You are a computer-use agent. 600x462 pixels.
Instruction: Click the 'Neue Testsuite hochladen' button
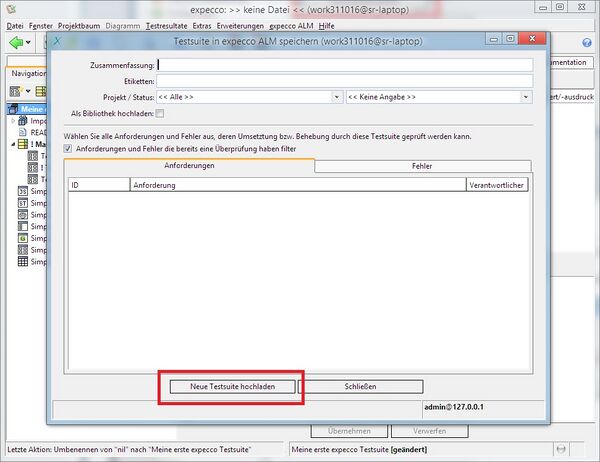point(230,386)
